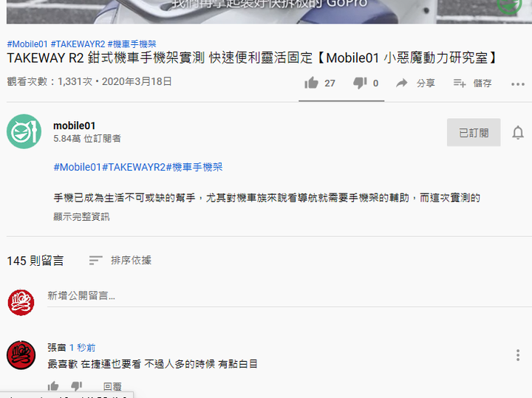Click the #TAKEWAYR2 hashtag above the title
This screenshot has height=398, width=532.
[x=78, y=44]
